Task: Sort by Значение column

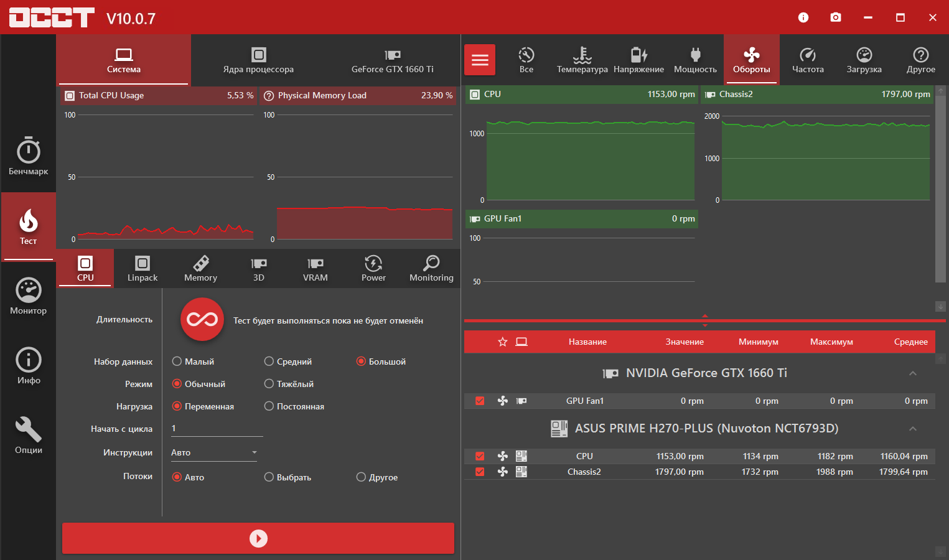Action: click(x=685, y=342)
